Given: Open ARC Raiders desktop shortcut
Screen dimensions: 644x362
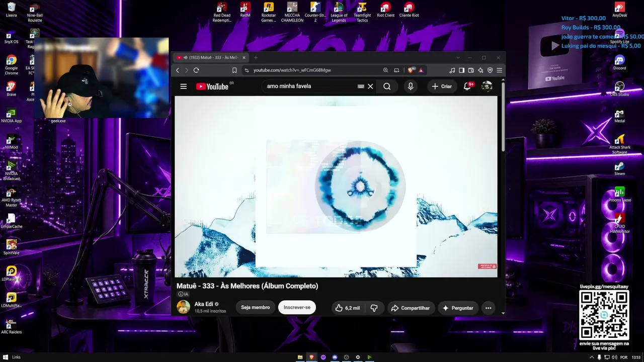Looking at the screenshot, I should click(x=11, y=326).
